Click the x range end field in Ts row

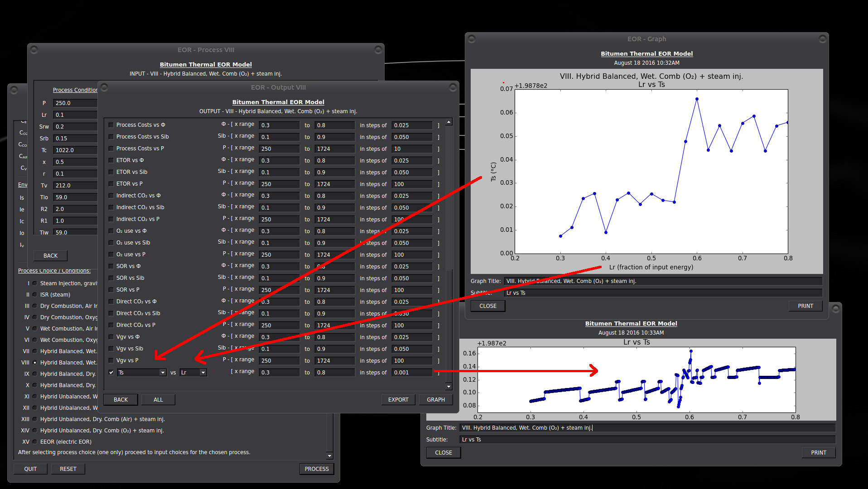point(335,373)
